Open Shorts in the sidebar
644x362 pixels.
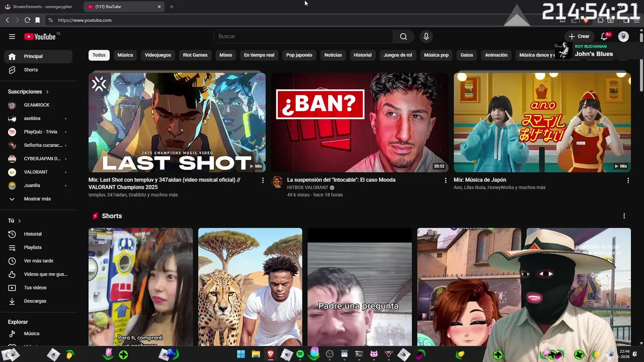pos(38,70)
